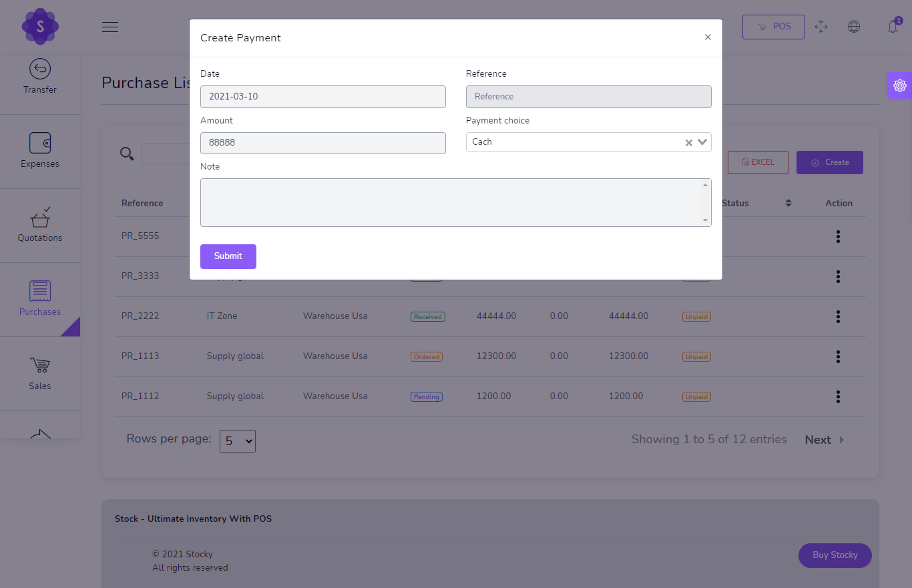The image size is (912, 588).
Task: Sort purchases by Status column
Action: (x=788, y=202)
